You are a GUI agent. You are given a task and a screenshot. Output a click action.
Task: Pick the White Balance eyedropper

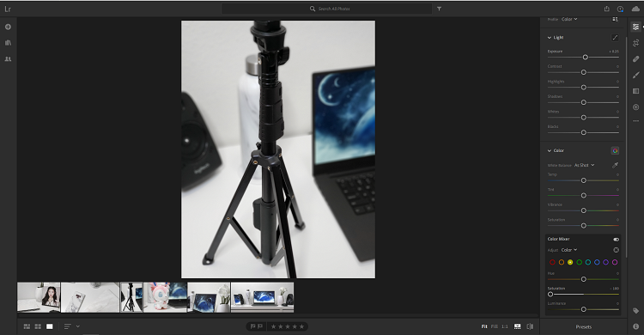click(x=615, y=165)
